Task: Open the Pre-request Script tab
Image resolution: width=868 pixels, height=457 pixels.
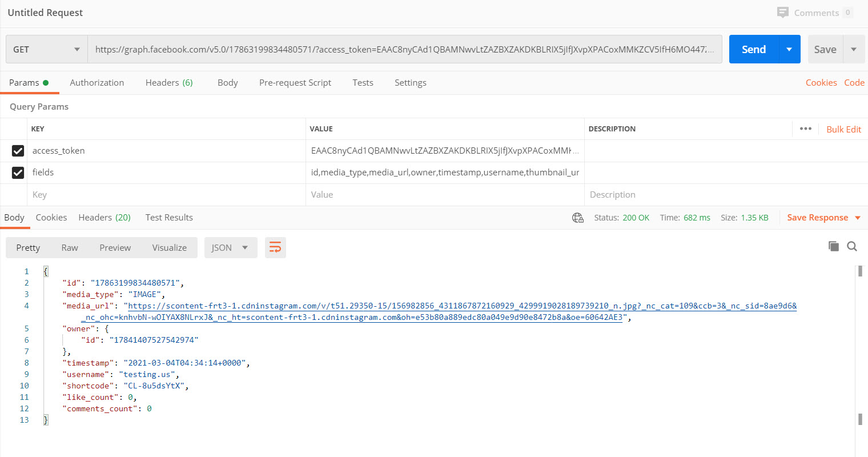Action: [x=295, y=83]
